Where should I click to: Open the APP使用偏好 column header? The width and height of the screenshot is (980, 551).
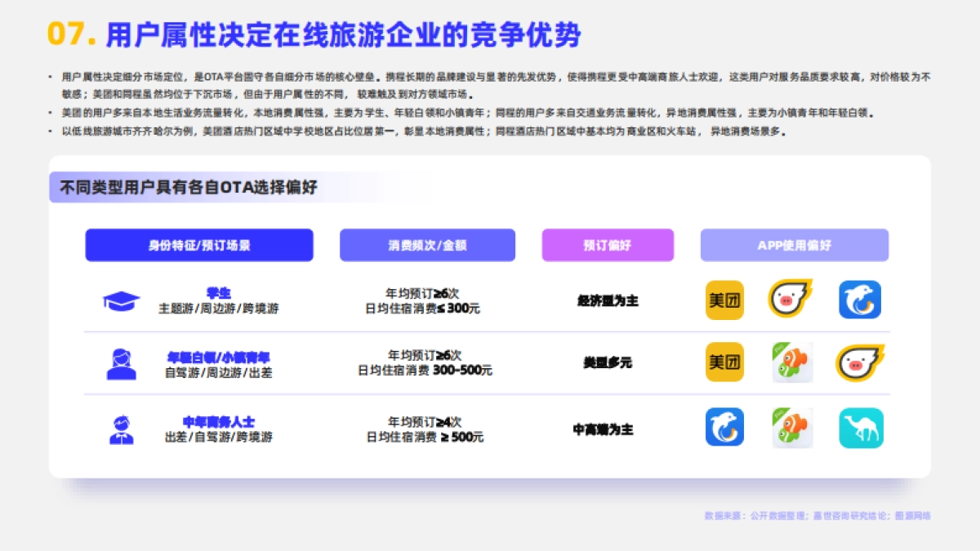795,245
